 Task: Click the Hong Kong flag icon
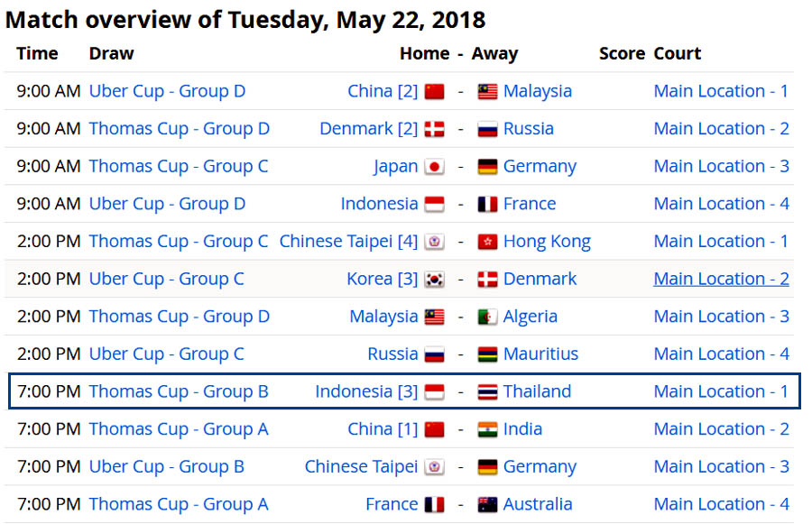[487, 242]
